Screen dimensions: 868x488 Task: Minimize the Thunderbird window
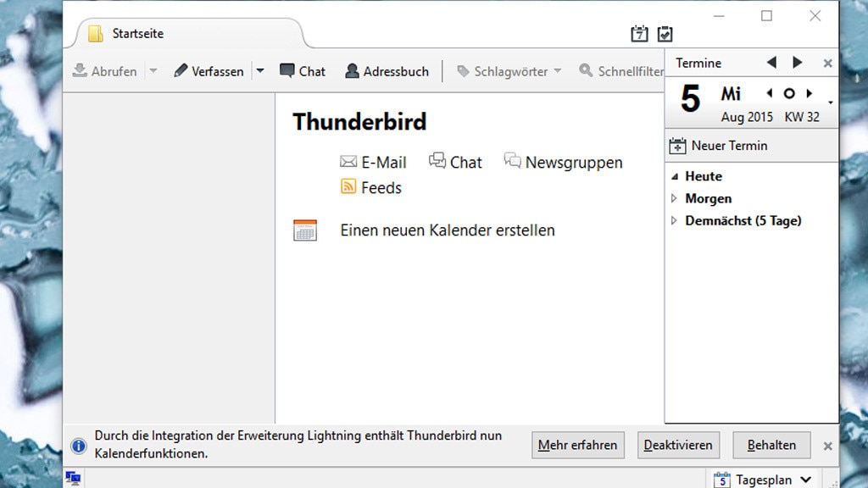coord(719,16)
